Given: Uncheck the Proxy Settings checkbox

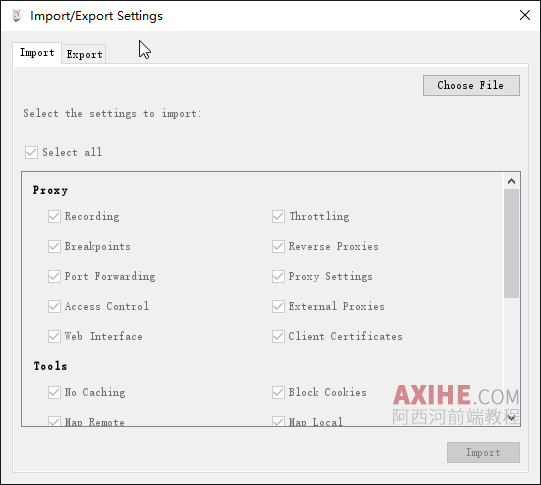Looking at the screenshot, I should point(278,276).
